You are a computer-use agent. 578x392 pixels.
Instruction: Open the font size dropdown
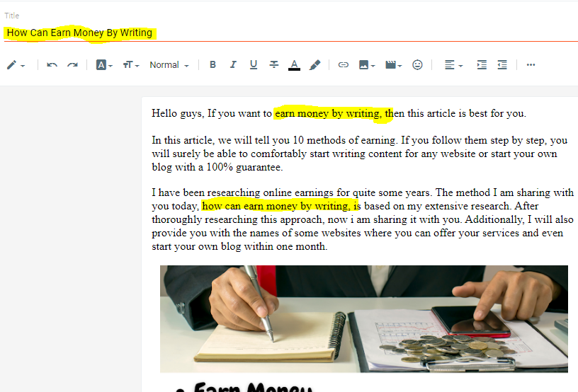pos(131,65)
